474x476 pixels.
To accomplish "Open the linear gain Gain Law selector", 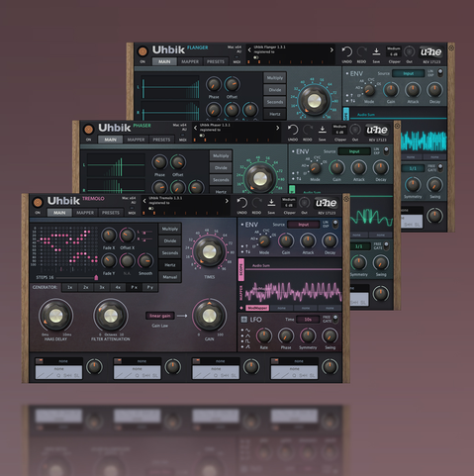I will click(160, 316).
